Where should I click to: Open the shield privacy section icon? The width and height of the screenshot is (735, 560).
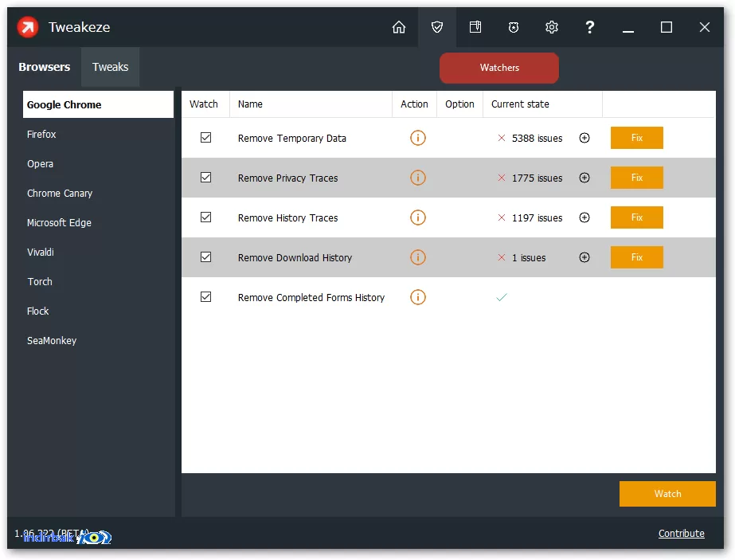437,27
